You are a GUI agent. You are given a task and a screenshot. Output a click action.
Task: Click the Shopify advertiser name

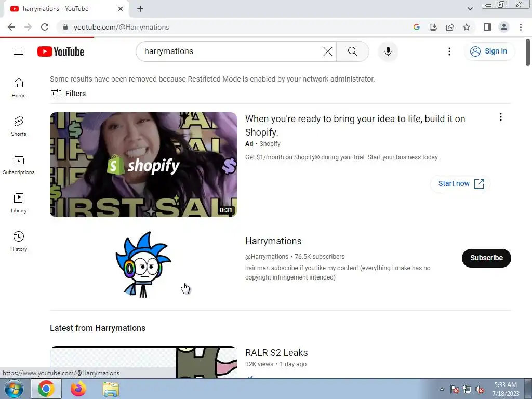270,144
